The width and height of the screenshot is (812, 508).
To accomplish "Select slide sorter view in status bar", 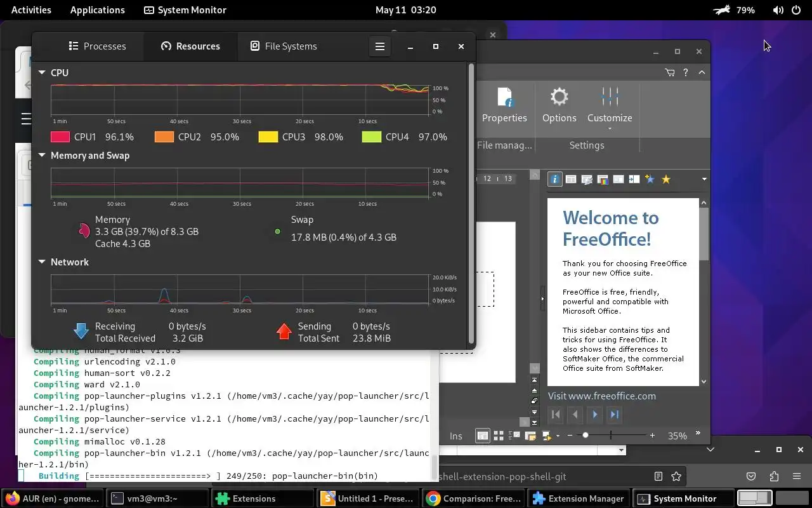I will [x=499, y=436].
